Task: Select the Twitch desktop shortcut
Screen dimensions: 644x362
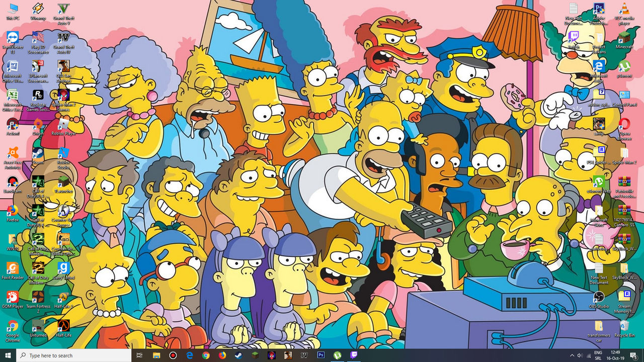Action: [574, 40]
